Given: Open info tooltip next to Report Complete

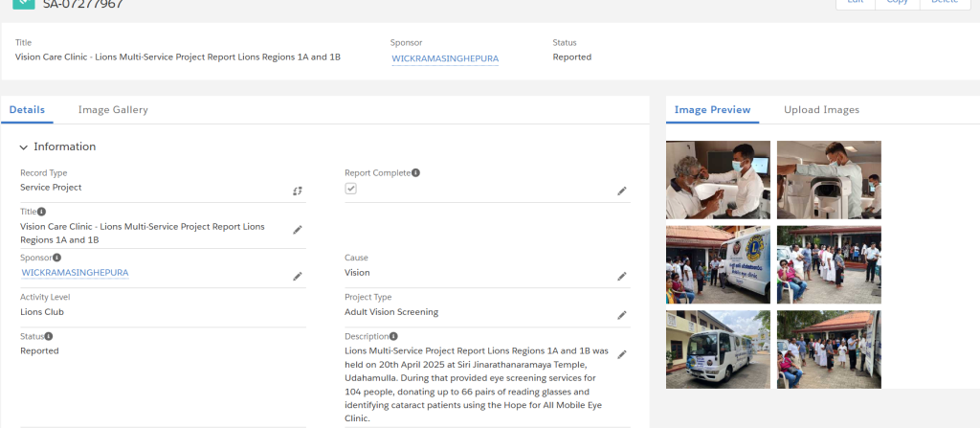Looking at the screenshot, I should [415, 172].
